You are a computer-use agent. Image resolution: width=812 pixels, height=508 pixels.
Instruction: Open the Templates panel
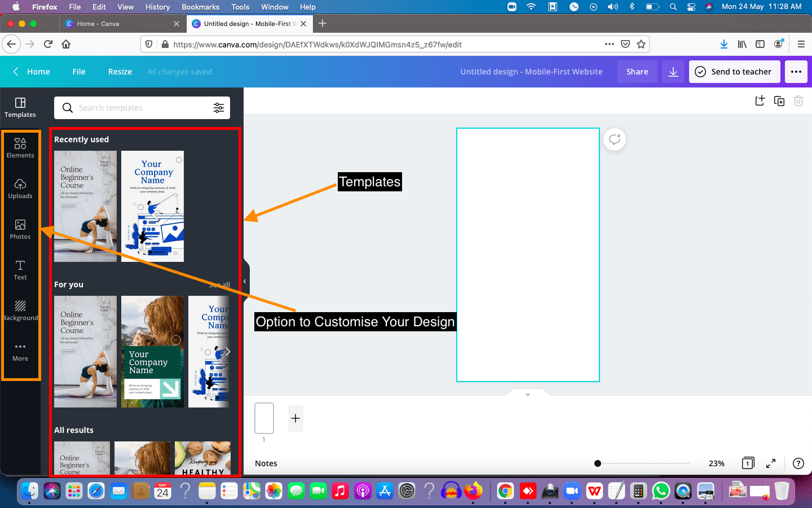pos(20,107)
